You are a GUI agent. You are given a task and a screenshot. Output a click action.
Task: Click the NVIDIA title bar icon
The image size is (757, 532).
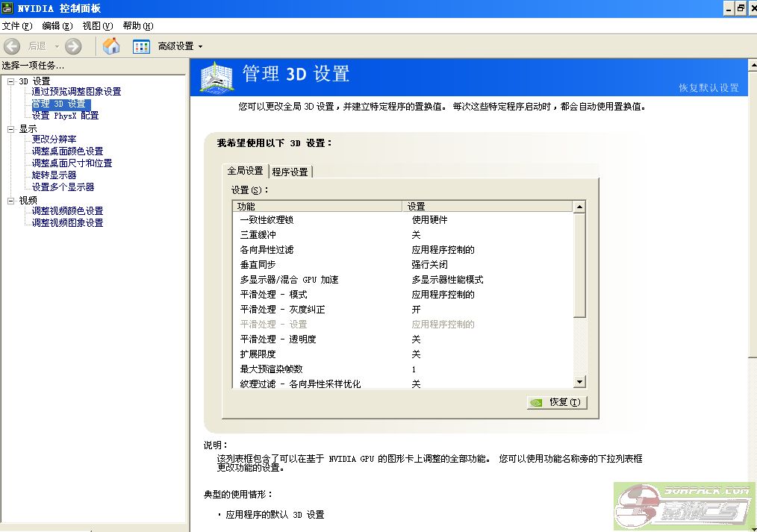7,8
